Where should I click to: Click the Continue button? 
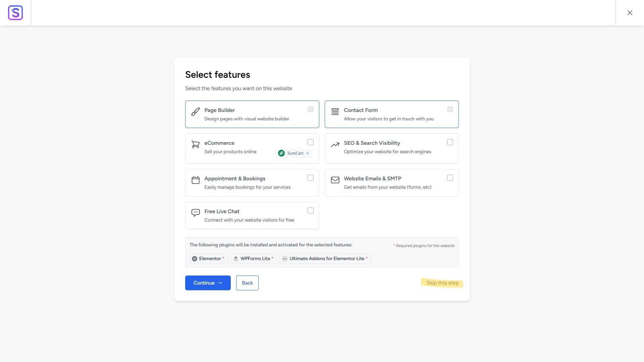[x=208, y=283]
